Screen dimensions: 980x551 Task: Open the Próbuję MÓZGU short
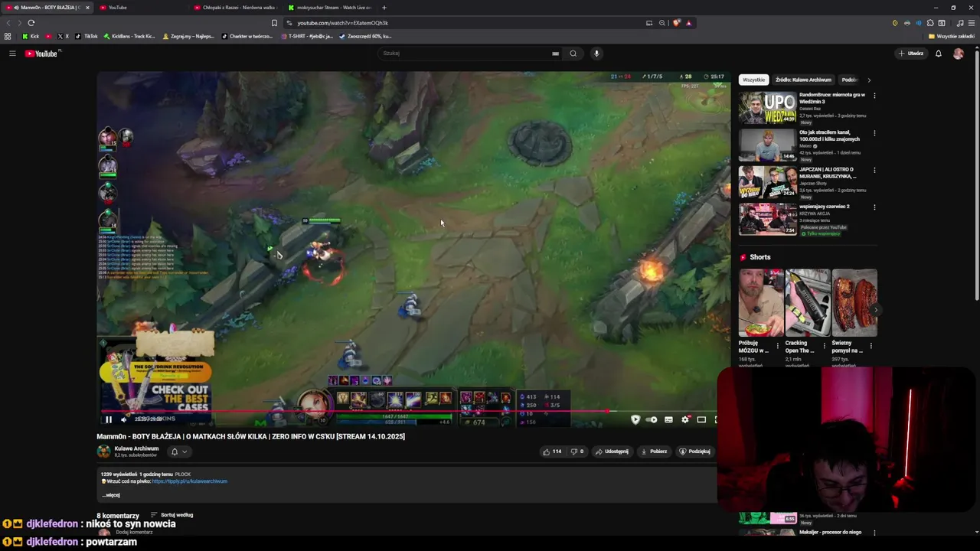(x=761, y=303)
